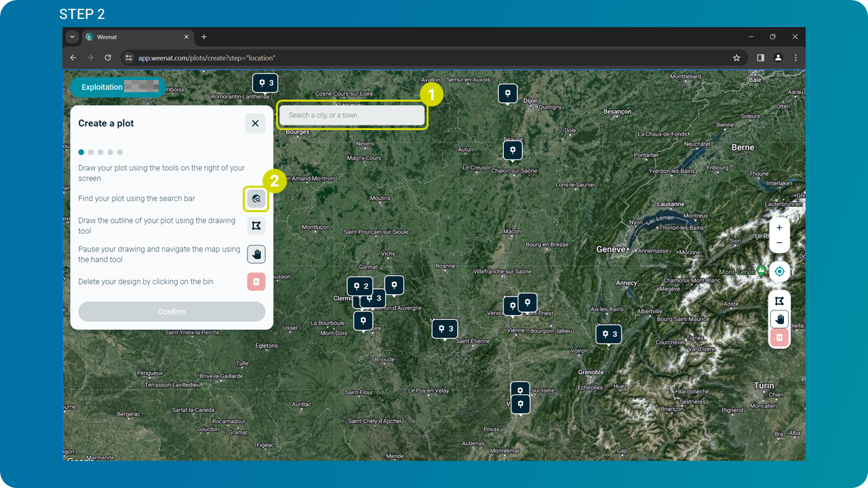Click the Lausanne label on map
The width and height of the screenshot is (868, 488).
point(671,204)
